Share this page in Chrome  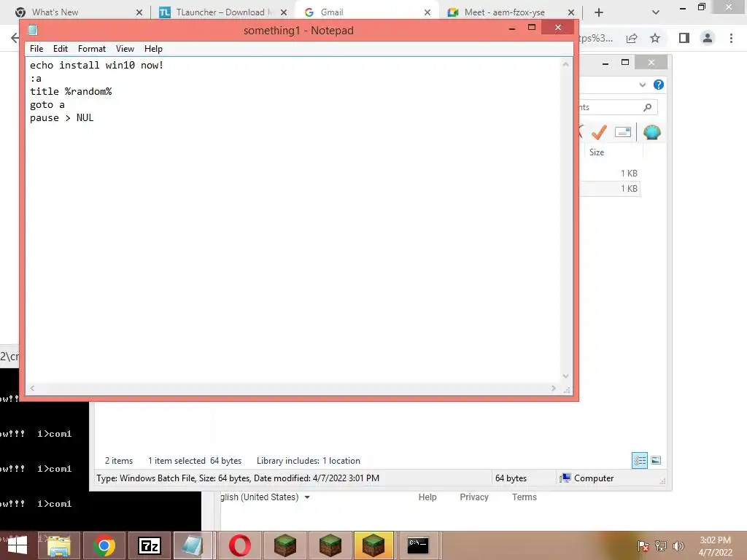click(632, 38)
